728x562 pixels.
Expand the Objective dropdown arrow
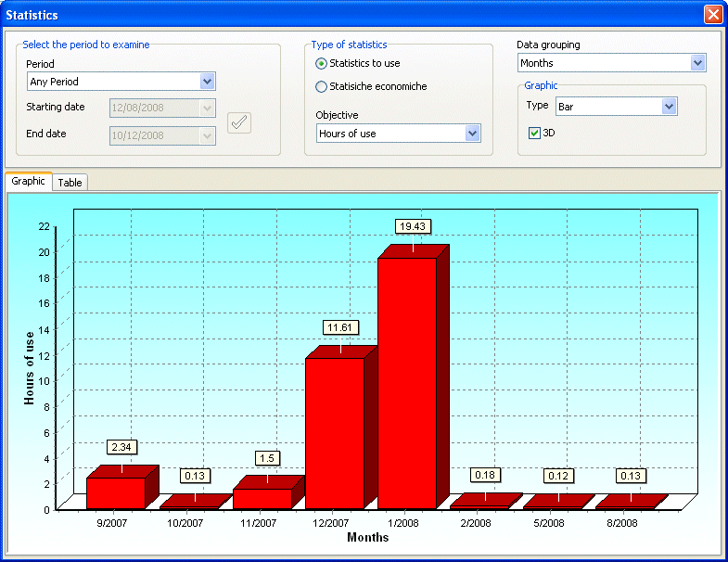coord(472,134)
